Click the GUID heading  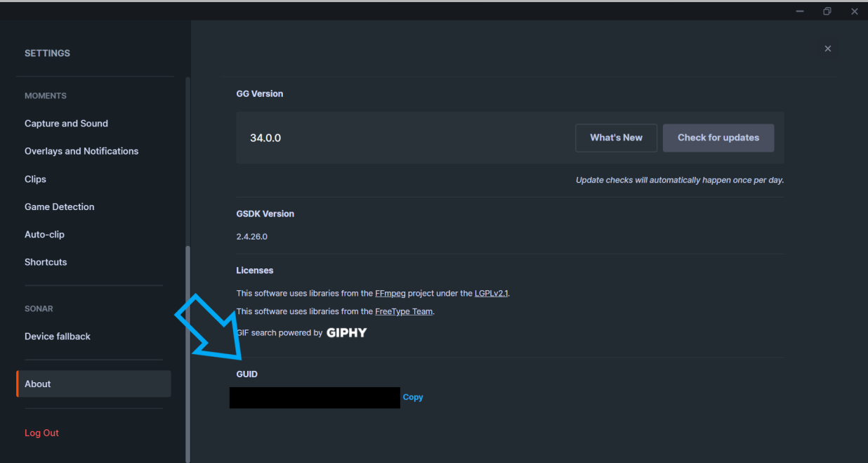coord(247,374)
